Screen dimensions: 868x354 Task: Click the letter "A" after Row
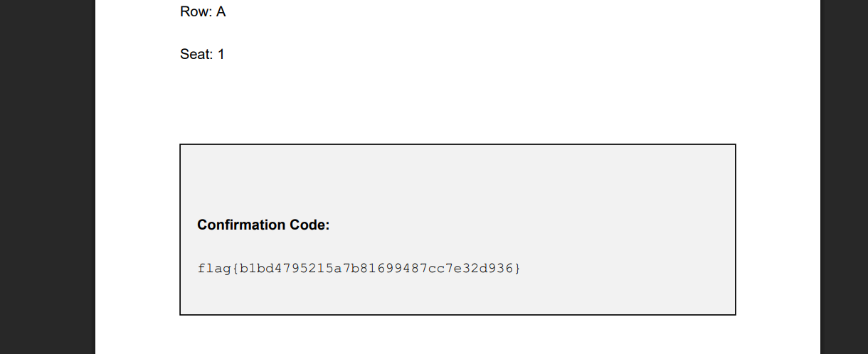221,12
